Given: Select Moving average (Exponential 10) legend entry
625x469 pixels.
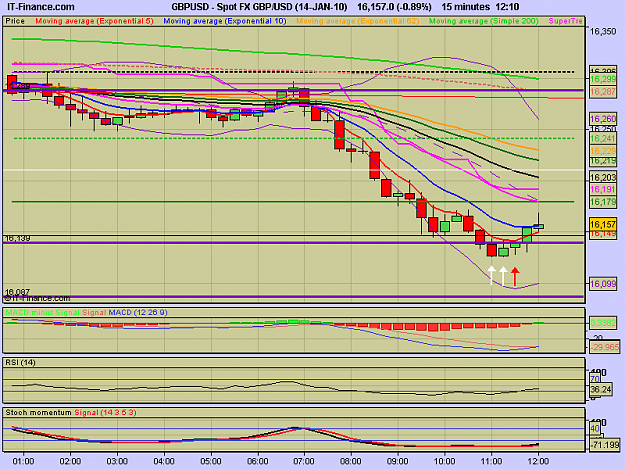Looking at the screenshot, I should 225,21.
